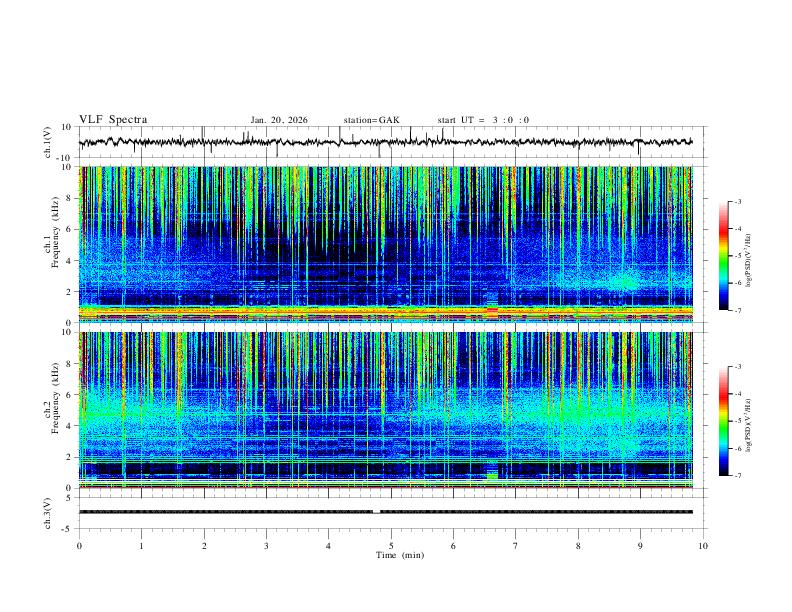This screenshot has height=612, width=792.
Task: Click the ch.1 voltage waveform trace
Action: (385, 142)
